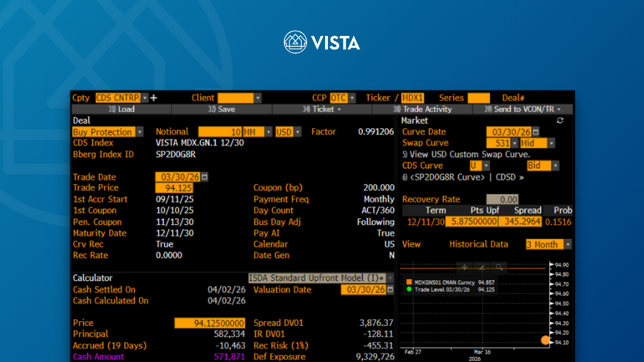This screenshot has width=644, height=362.
Task: Open 39) Send to VCON/TR menu
Action: 523,109
